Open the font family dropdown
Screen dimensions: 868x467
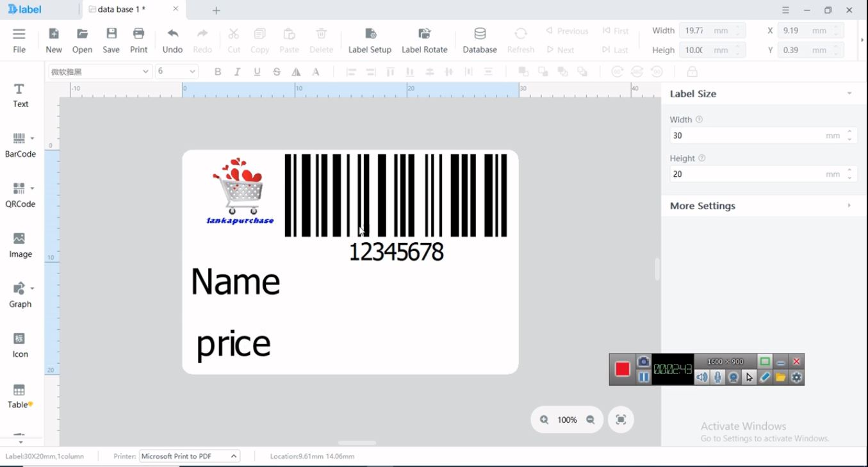pyautogui.click(x=100, y=72)
